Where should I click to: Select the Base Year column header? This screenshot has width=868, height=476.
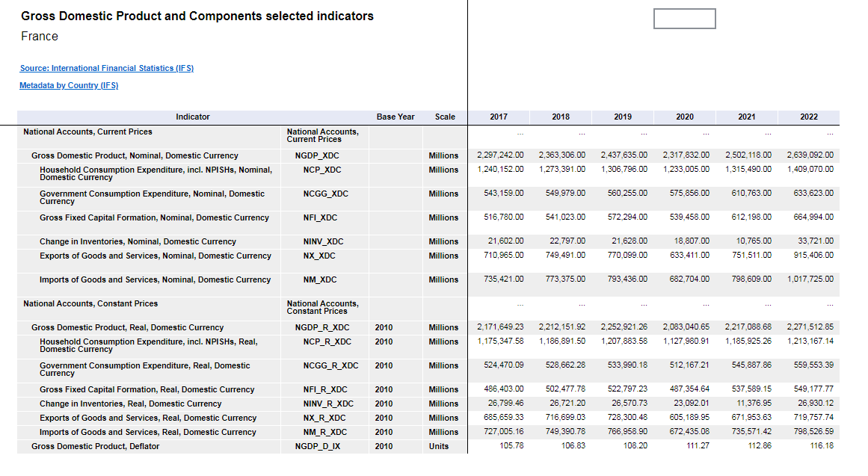395,117
